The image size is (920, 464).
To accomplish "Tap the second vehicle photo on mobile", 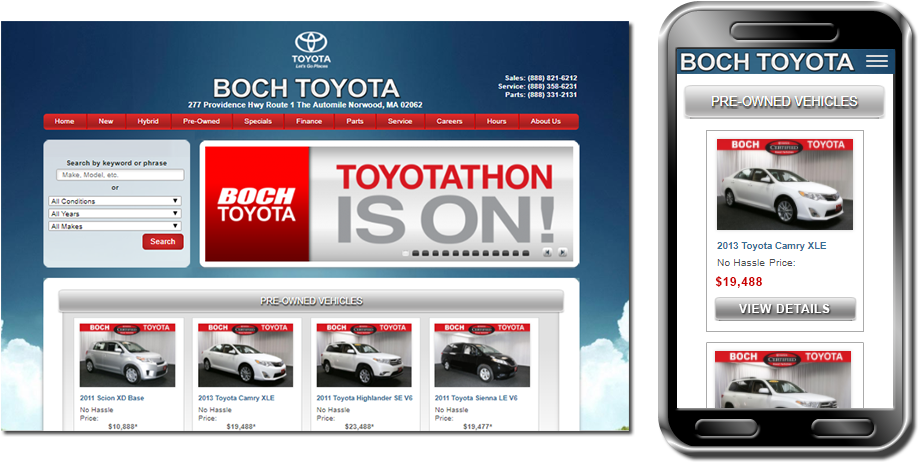I will 784,380.
